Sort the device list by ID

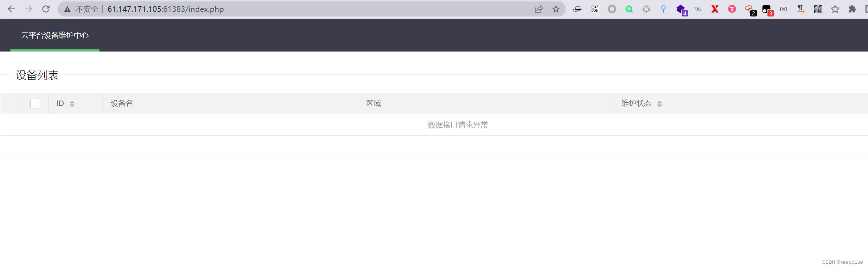coord(72,104)
